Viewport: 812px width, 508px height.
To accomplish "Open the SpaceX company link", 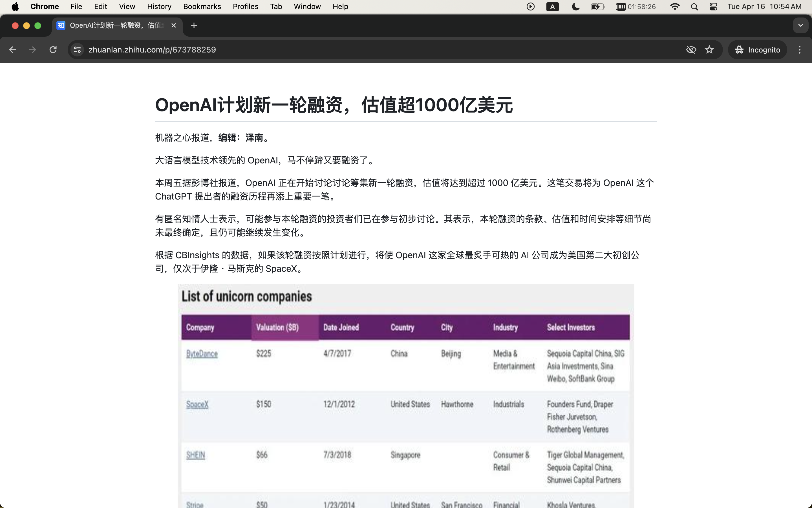I will pos(197,404).
